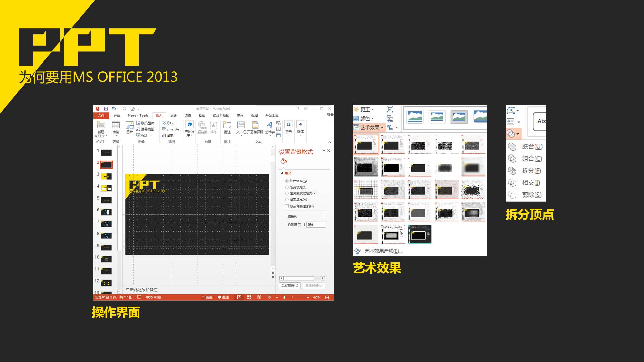
Task: Insert SmartArt graphic
Action: (171, 129)
